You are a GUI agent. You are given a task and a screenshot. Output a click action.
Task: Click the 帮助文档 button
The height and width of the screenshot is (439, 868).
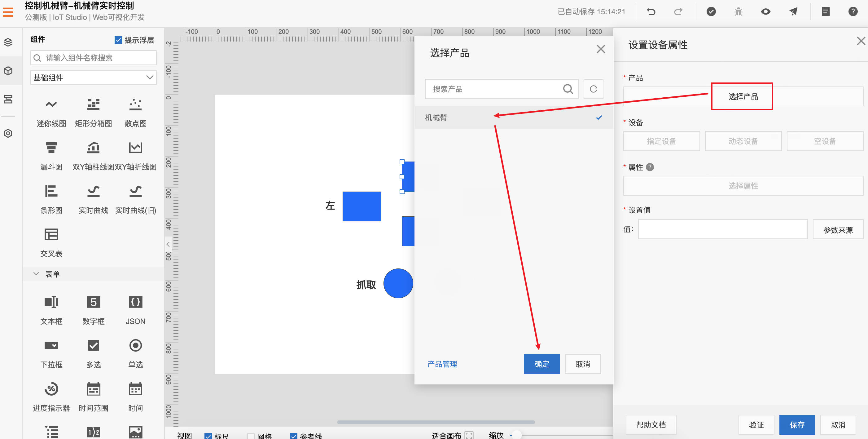pyautogui.click(x=651, y=425)
